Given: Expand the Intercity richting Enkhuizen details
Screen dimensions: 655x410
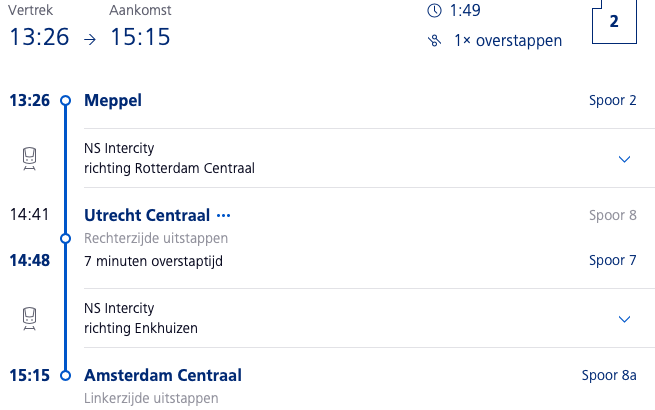Looking at the screenshot, I should 624,319.
